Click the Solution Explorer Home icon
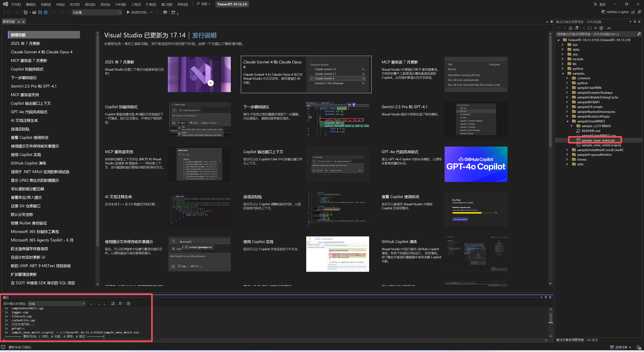Image resolution: width=644 pixels, height=352 pixels. click(571, 28)
